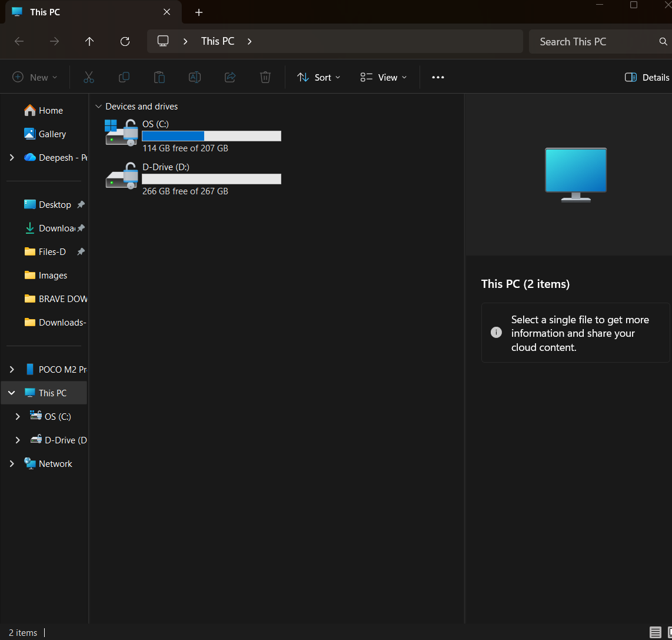672x640 pixels.
Task: Select OS (C:) label in navigation tree
Action: [58, 417]
